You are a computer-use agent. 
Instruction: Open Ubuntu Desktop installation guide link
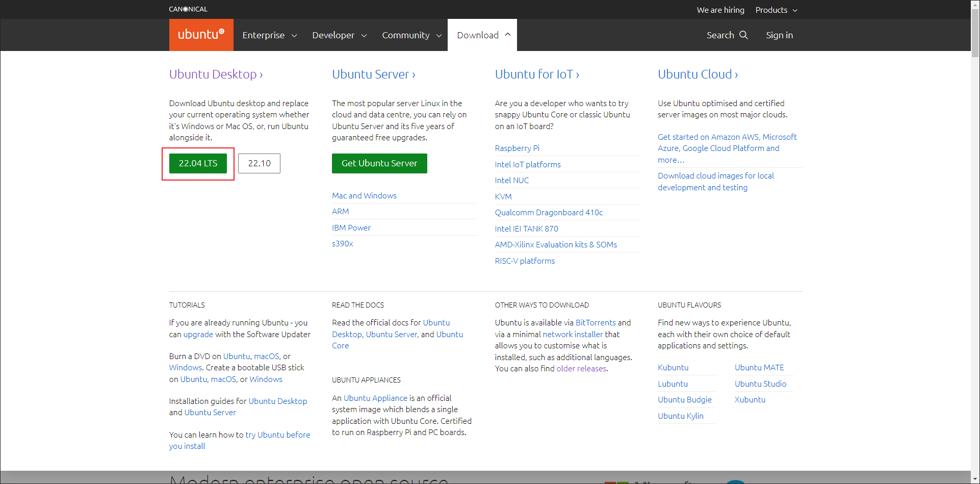[278, 401]
